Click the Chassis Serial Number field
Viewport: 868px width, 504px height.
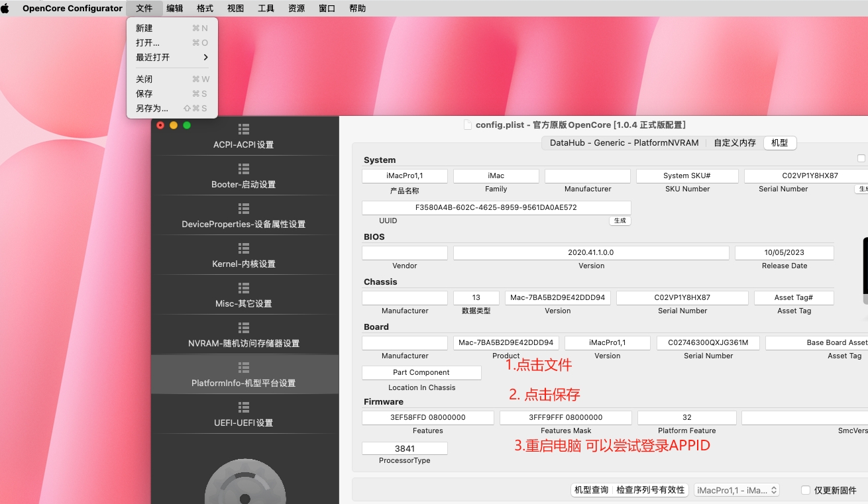tap(682, 297)
